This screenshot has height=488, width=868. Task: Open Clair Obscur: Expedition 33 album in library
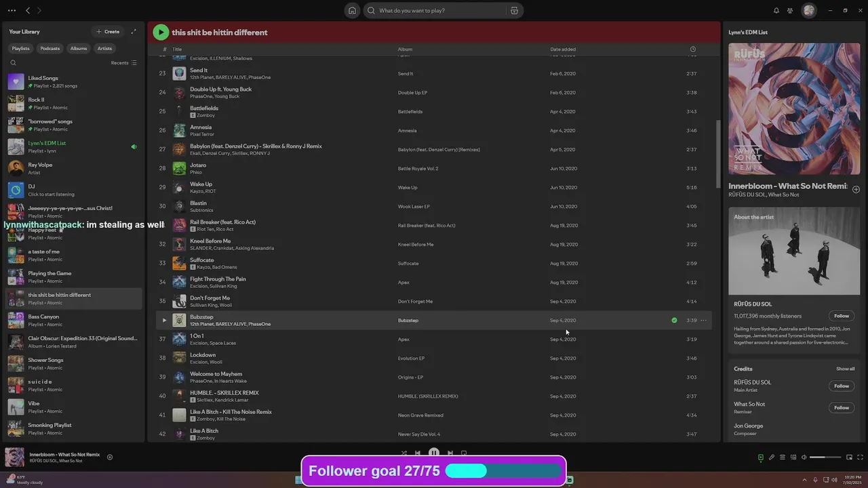pos(75,342)
